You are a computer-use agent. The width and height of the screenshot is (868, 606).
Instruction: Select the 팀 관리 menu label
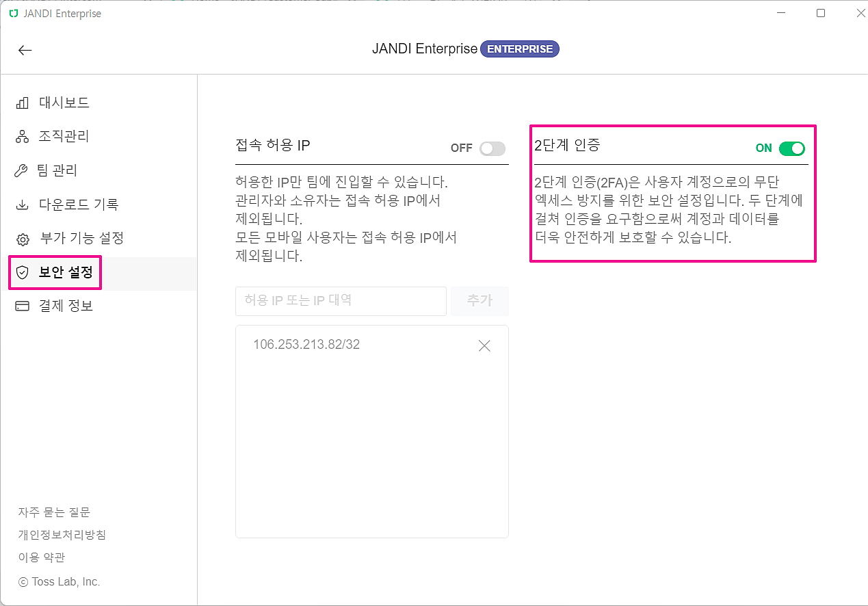[57, 171]
